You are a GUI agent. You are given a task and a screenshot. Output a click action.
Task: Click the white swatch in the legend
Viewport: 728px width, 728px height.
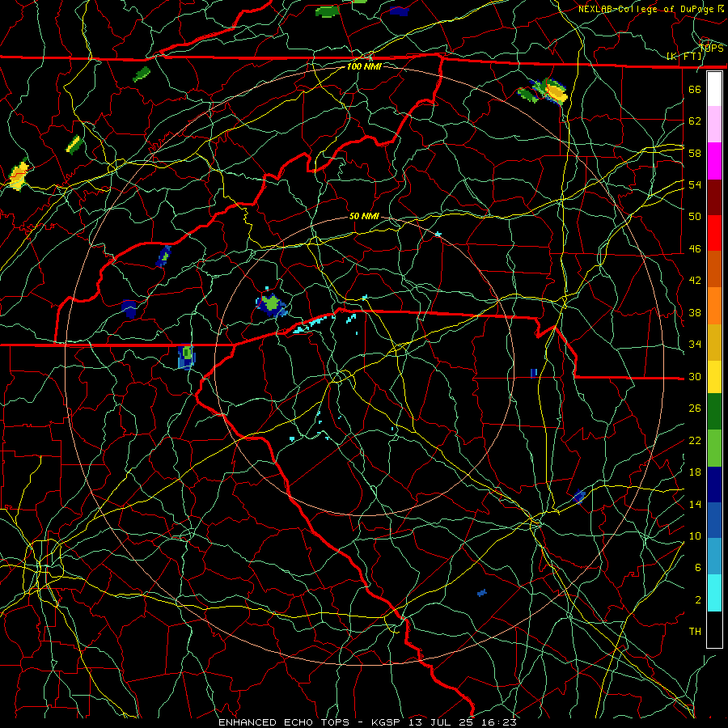(x=714, y=89)
